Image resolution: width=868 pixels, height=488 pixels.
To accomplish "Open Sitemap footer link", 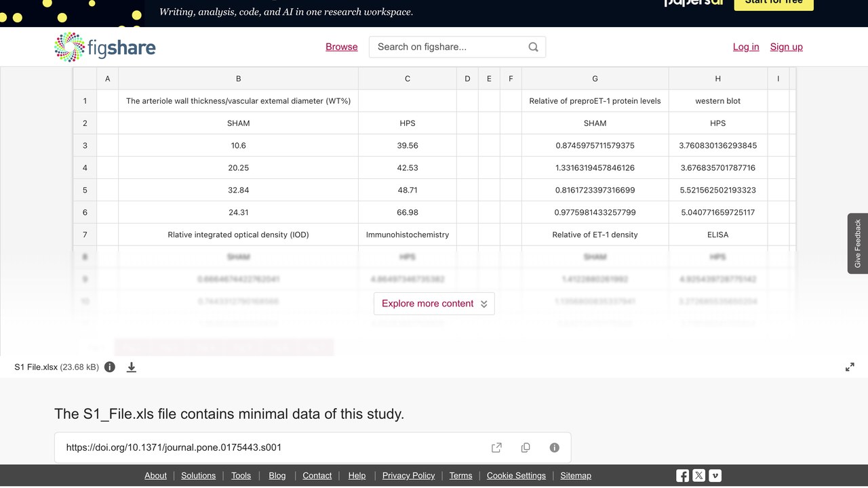I will [x=576, y=476].
